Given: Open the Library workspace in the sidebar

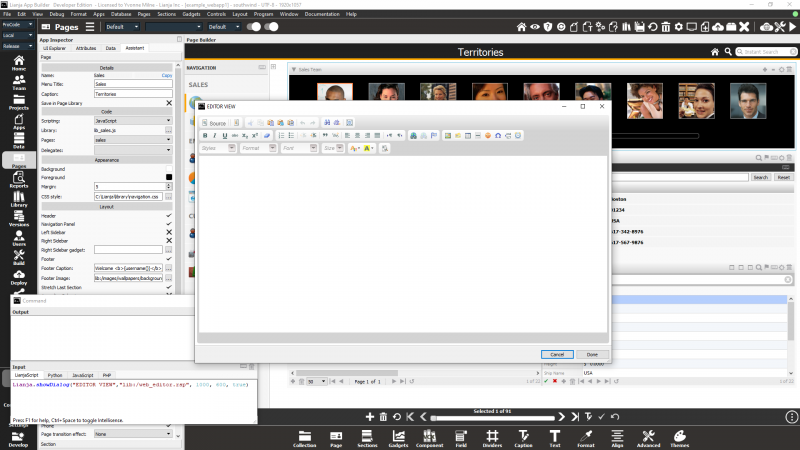Looking at the screenshot, I should tap(19, 199).
